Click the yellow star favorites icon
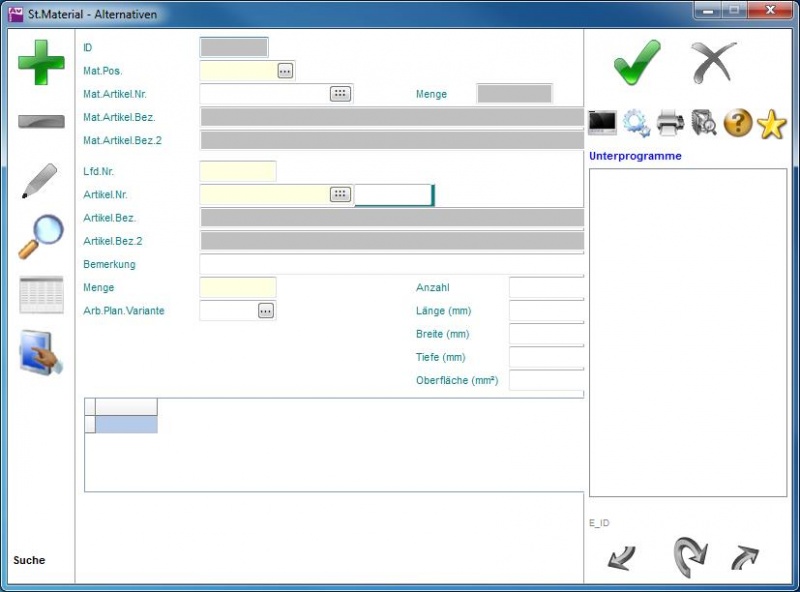Image resolution: width=800 pixels, height=592 pixels. point(772,123)
